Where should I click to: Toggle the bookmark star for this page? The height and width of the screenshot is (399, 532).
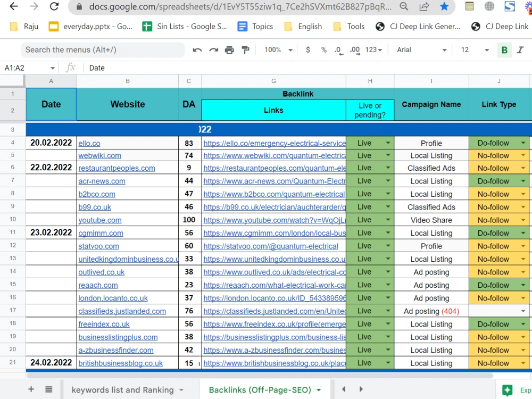tap(444, 6)
